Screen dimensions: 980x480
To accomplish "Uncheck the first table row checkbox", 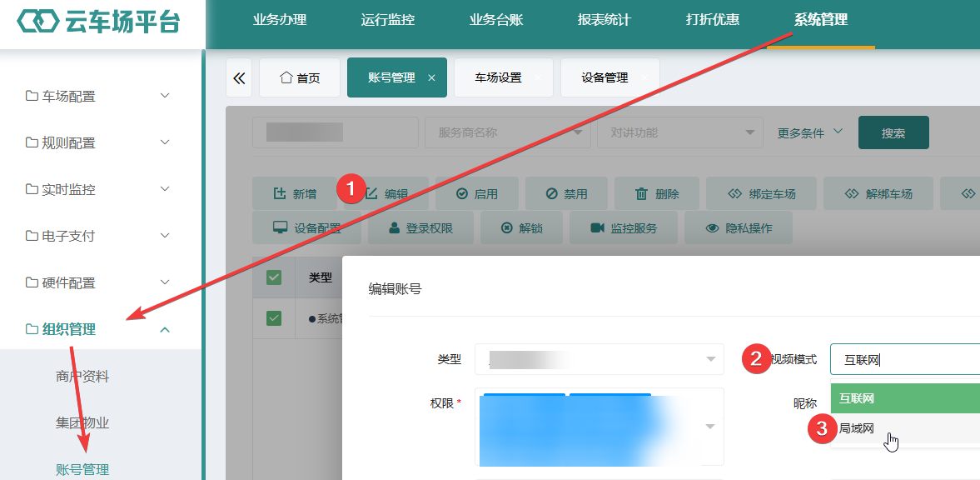I will (274, 317).
